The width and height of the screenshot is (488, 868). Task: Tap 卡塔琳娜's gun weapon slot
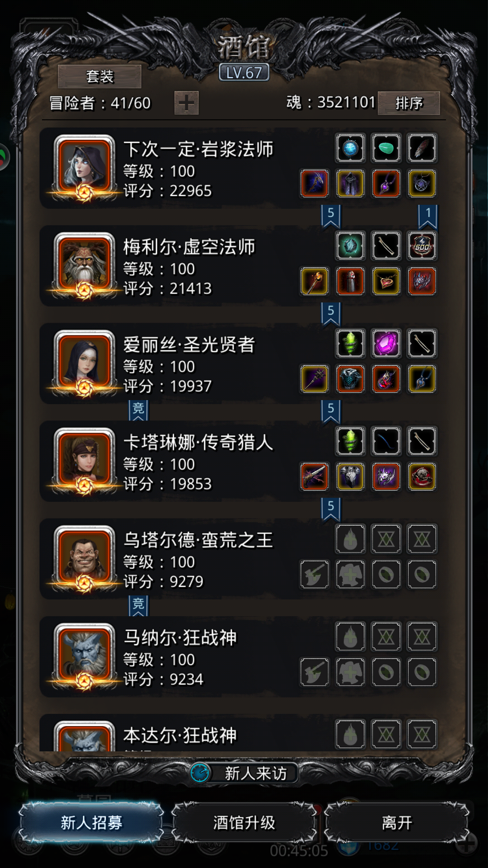point(314,476)
